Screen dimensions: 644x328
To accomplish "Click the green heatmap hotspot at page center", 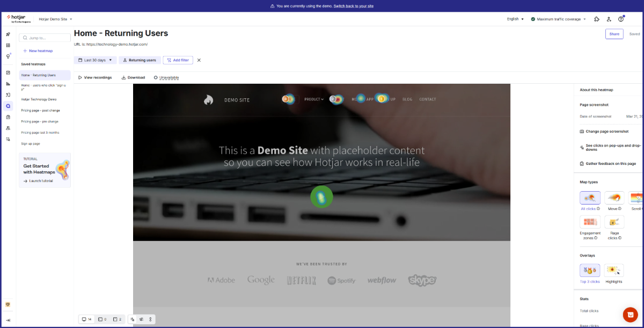I will tap(321, 197).
